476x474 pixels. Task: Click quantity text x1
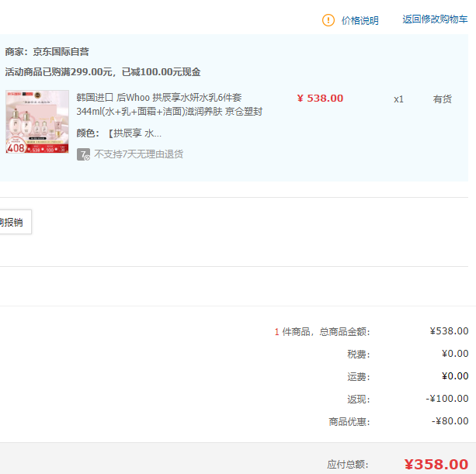398,99
